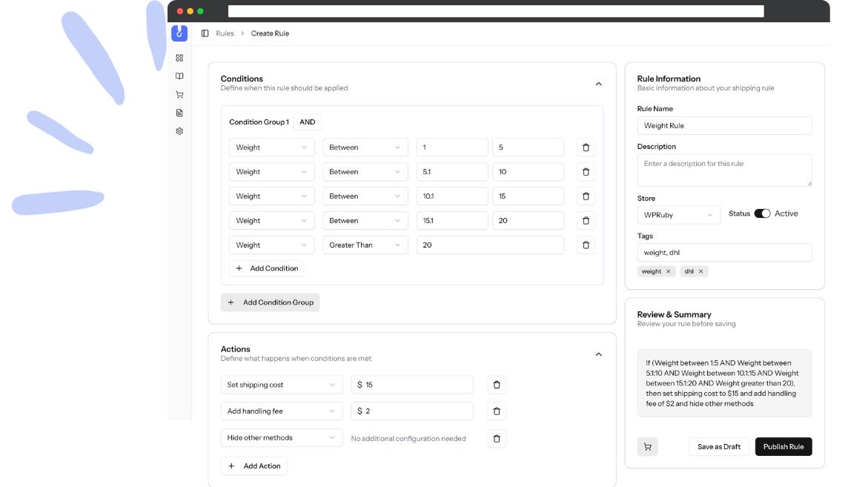The image size is (868, 487).
Task: Go to Rules breadcrumb
Action: pos(225,33)
